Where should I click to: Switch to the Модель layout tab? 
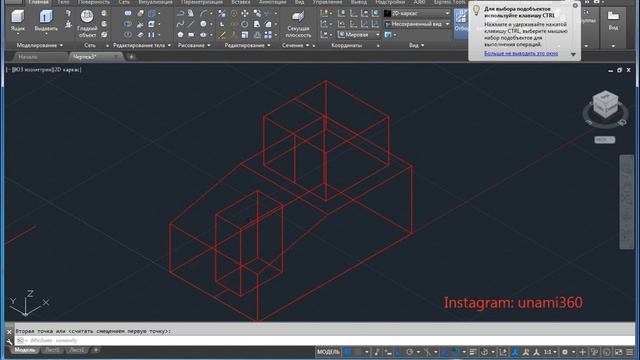tap(25, 350)
